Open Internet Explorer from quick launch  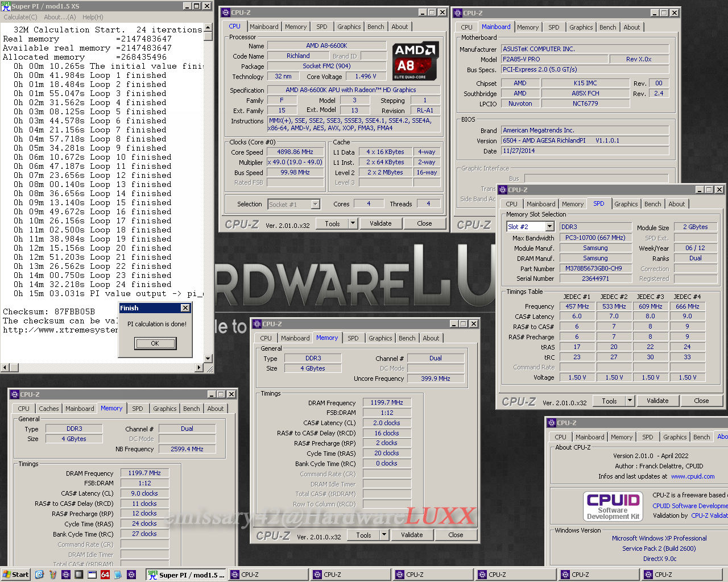coord(39,575)
